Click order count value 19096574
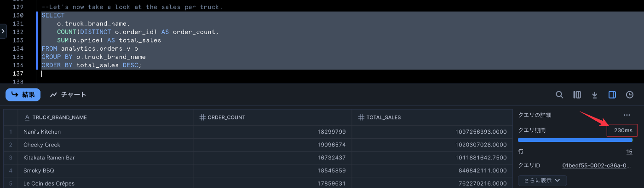644x188 pixels. pyautogui.click(x=331, y=145)
